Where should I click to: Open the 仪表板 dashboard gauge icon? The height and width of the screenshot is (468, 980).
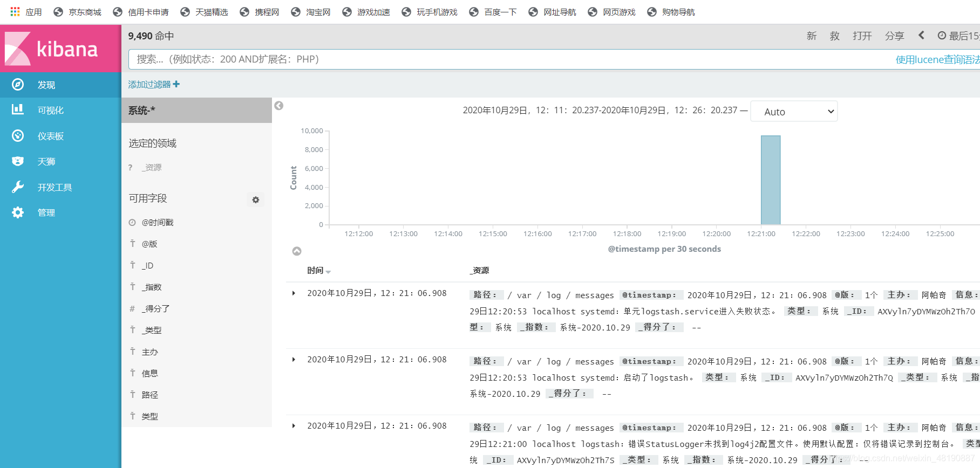18,136
